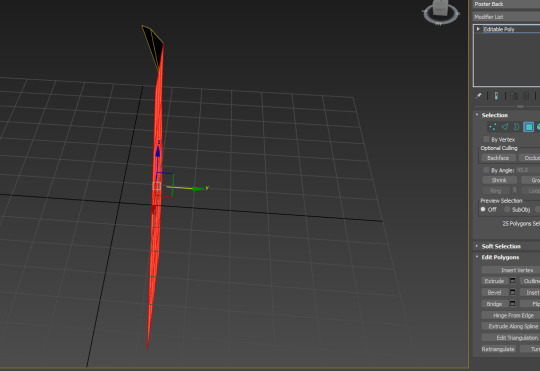Image resolution: width=540 pixels, height=371 pixels.
Task: Click the Grow button
Action: tap(531, 180)
